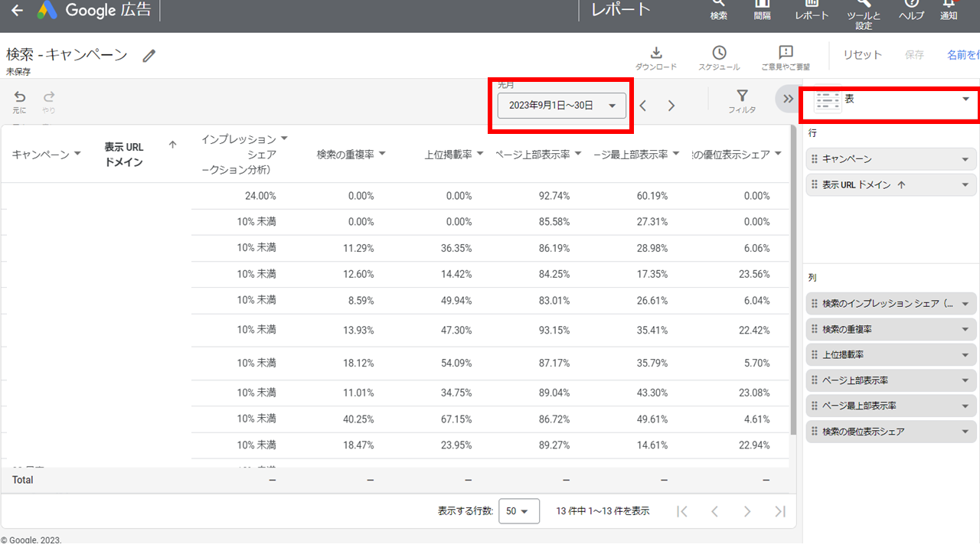Go to next table page
Screen dimensions: 980x551
click(x=747, y=511)
